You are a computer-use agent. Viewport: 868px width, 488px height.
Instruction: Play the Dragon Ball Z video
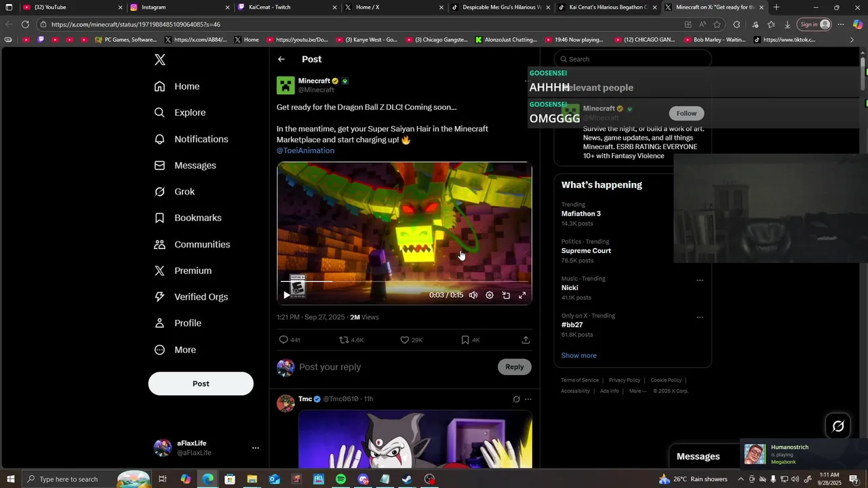(286, 295)
